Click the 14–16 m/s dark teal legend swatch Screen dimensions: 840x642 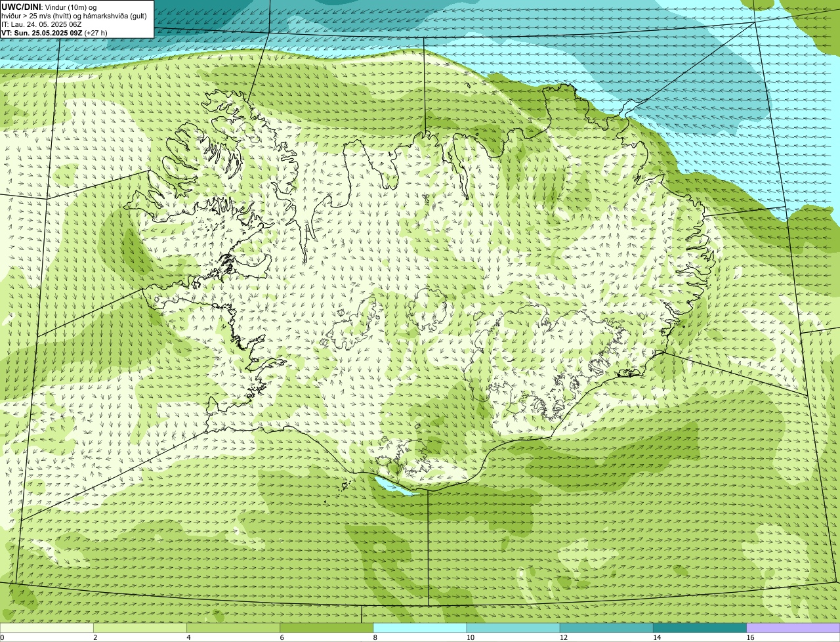coord(700,628)
